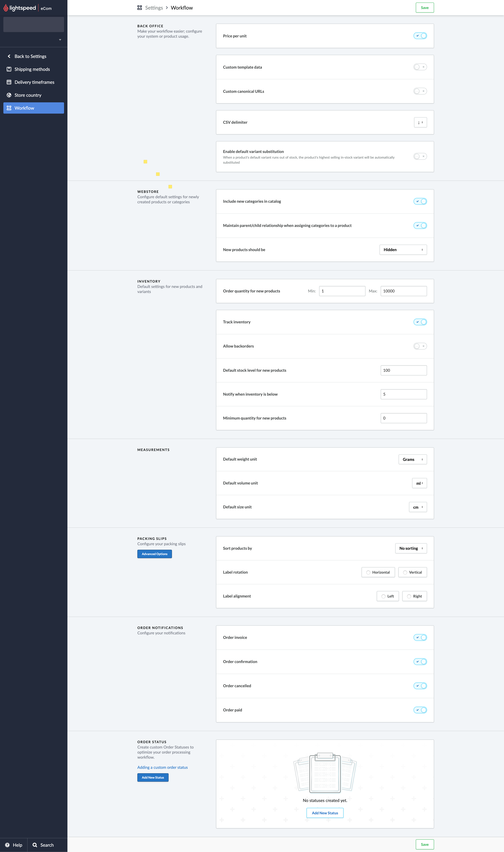Viewport: 504px width, 852px height.
Task: Toggle Order confirmation notification switch
Action: click(x=420, y=661)
